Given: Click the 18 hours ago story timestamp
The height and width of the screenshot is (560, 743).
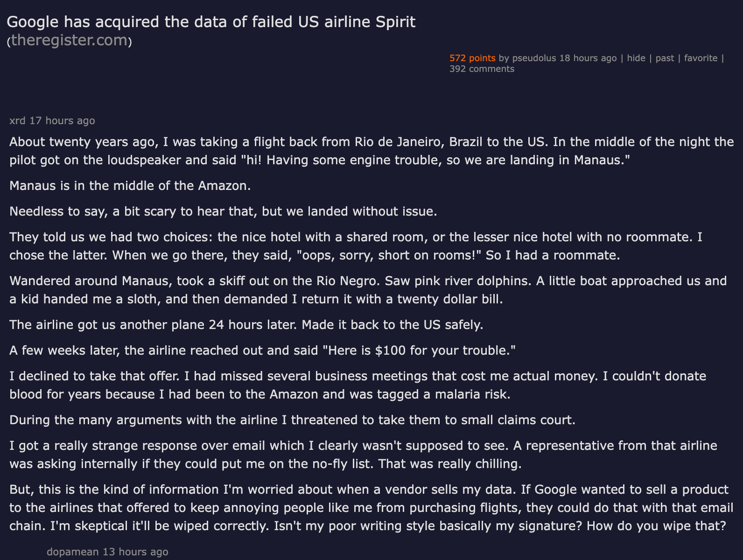Looking at the screenshot, I should coord(588,58).
